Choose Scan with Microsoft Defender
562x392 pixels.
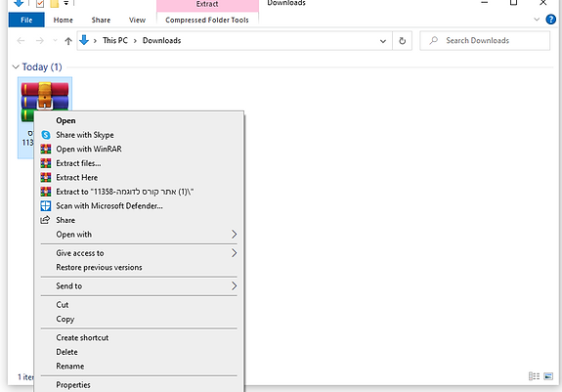[x=139, y=205]
